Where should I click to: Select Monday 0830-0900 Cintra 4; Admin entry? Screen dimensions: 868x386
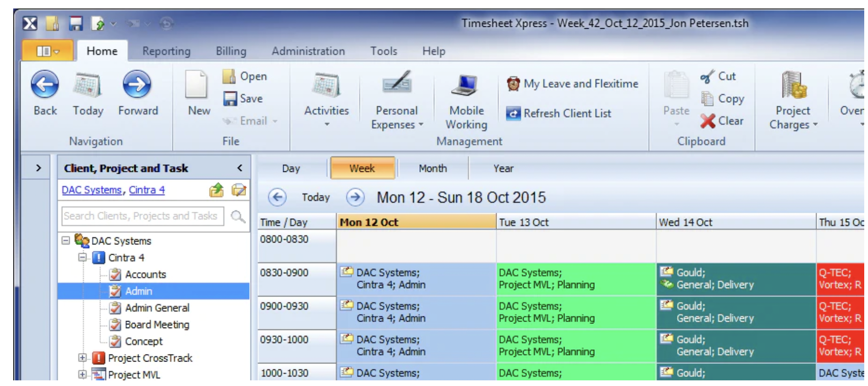pos(416,279)
